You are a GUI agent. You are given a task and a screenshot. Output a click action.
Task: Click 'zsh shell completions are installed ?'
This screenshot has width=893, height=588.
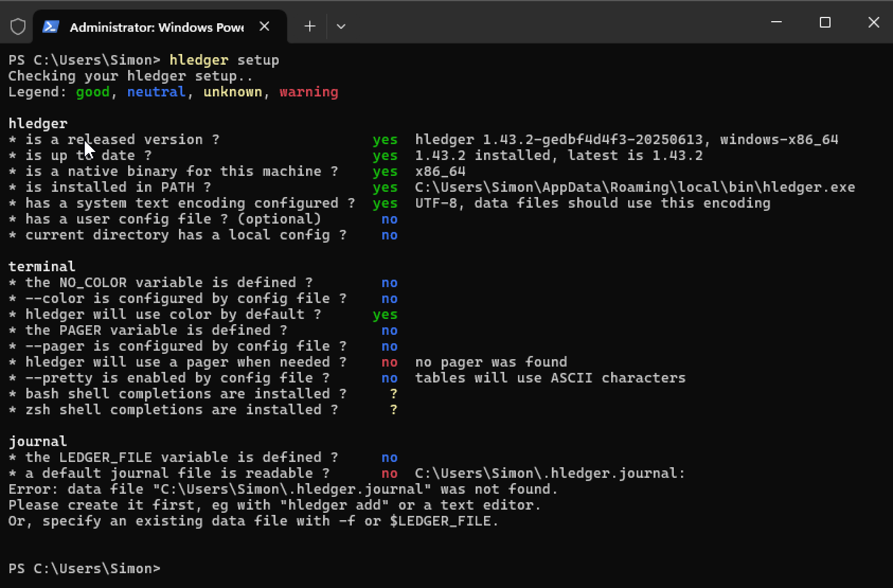pyautogui.click(x=182, y=410)
